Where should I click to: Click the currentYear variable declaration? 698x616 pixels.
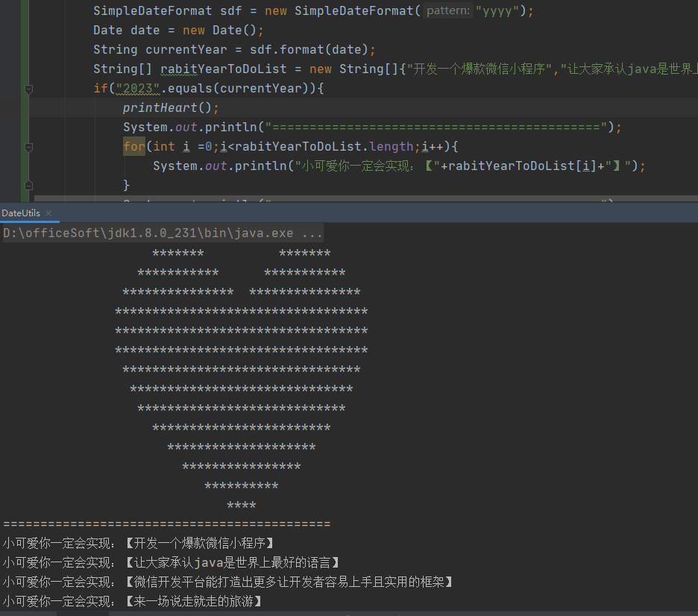pos(186,49)
